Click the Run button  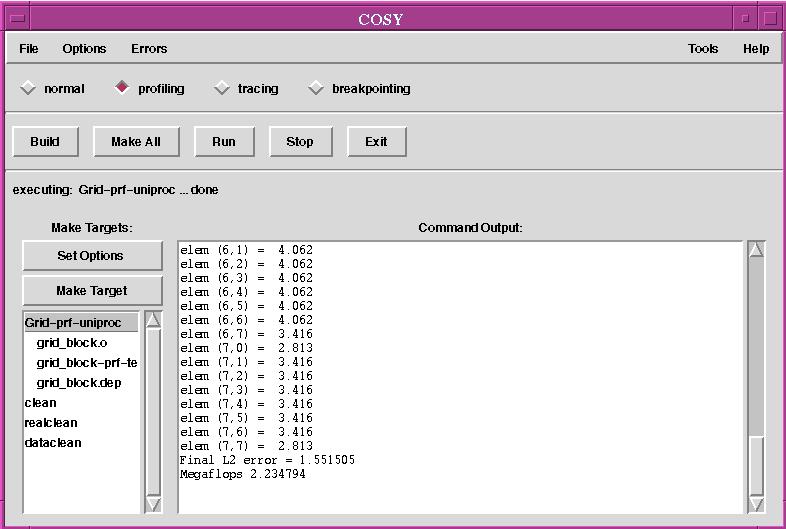(224, 141)
